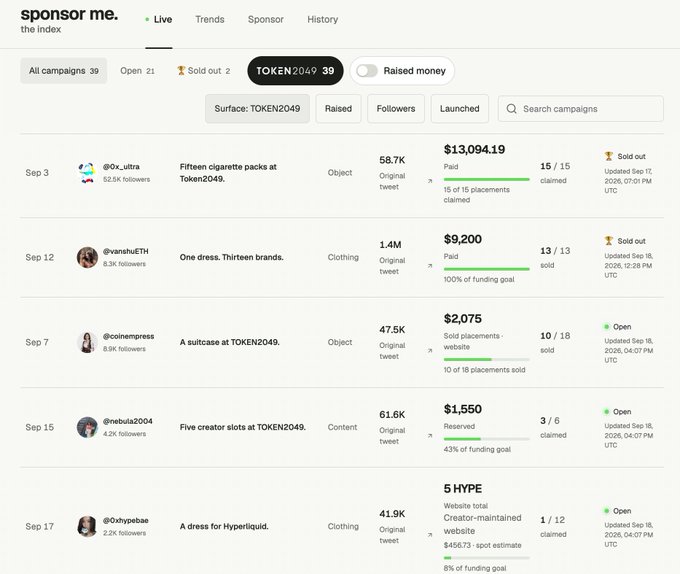680x574 pixels.
Task: Click the TOKEN2049 39 pill button
Action: pos(295,71)
